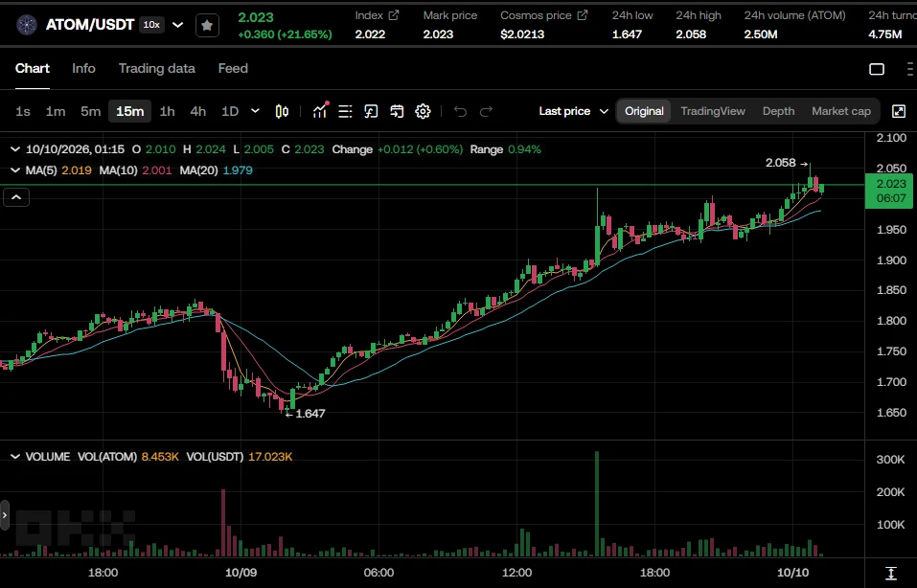The width and height of the screenshot is (917, 588).
Task: Switch chart view to Original
Action: 644,111
